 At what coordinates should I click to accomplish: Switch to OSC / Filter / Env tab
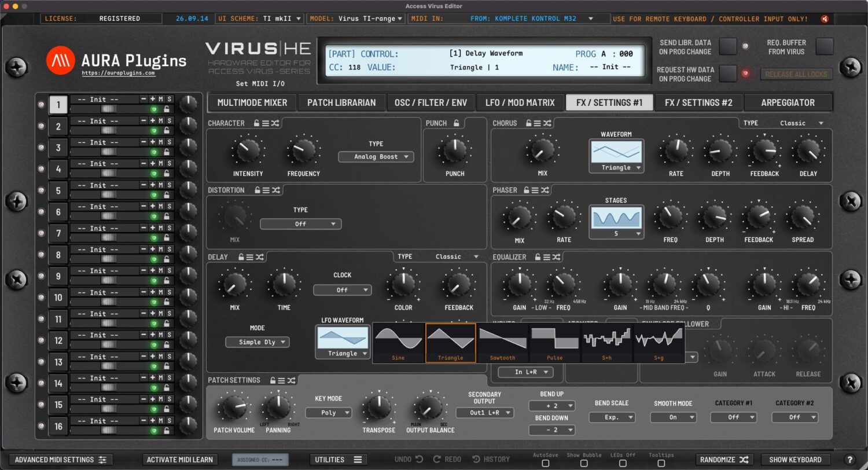[x=431, y=102]
